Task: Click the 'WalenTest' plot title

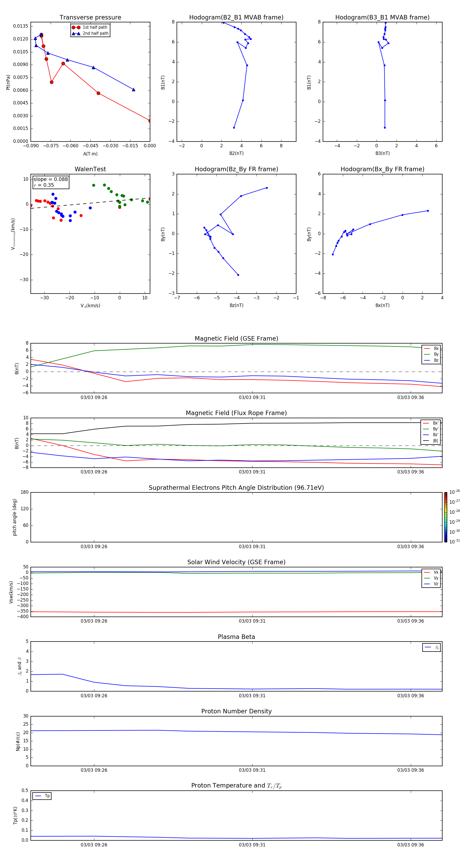Action: (x=90, y=169)
